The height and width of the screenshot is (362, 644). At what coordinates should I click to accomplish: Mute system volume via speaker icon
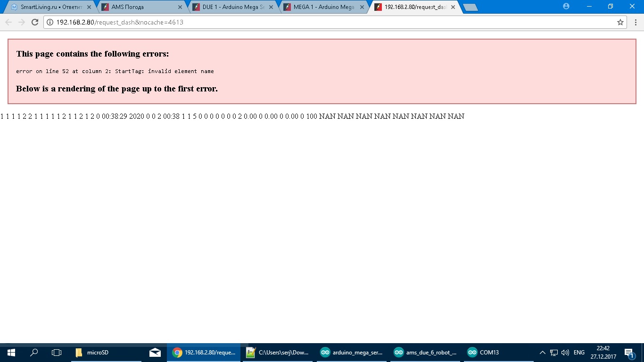[564, 352]
